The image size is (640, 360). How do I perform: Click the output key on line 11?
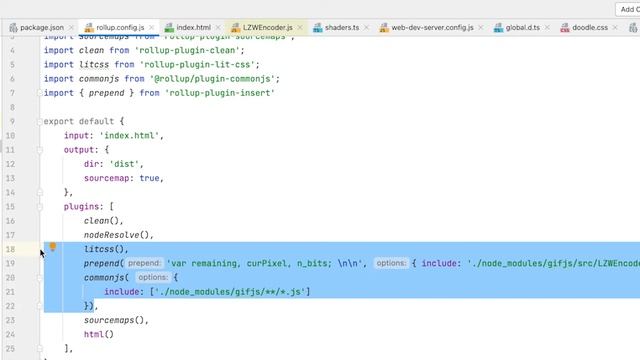(79, 150)
